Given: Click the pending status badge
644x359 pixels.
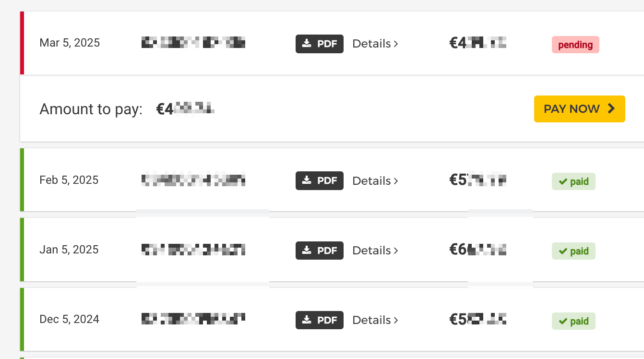Looking at the screenshot, I should point(575,45).
